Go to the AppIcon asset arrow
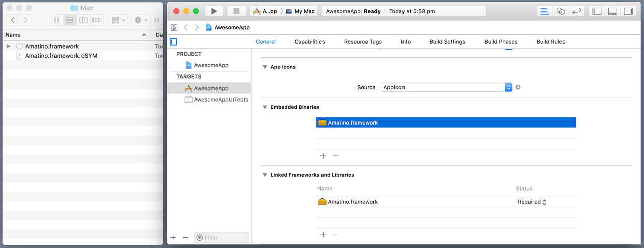644x248 pixels. (x=518, y=87)
